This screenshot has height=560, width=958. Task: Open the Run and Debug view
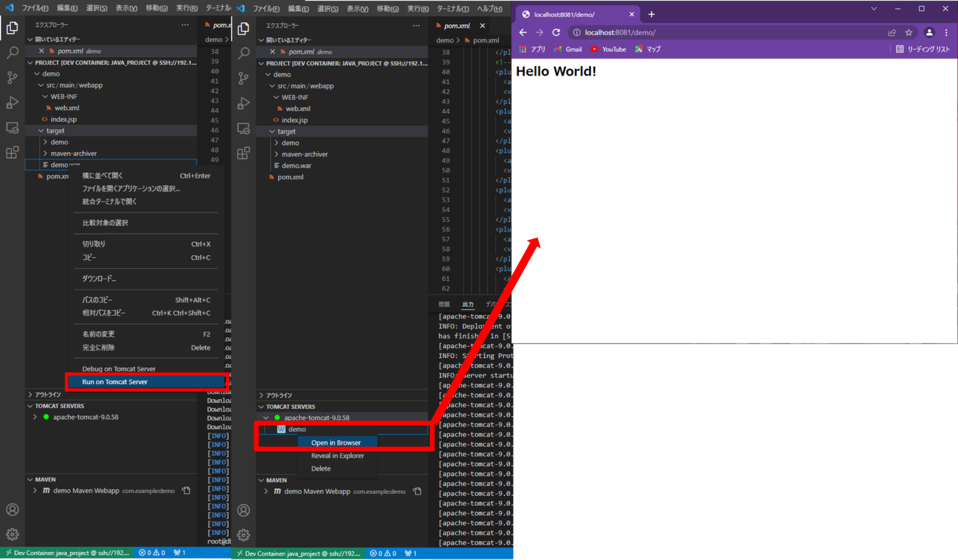(x=12, y=102)
